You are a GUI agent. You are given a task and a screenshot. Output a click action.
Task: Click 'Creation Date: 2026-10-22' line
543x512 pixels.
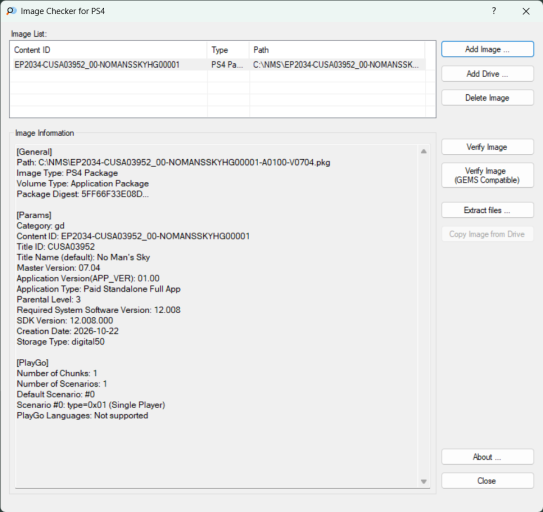click(68, 331)
